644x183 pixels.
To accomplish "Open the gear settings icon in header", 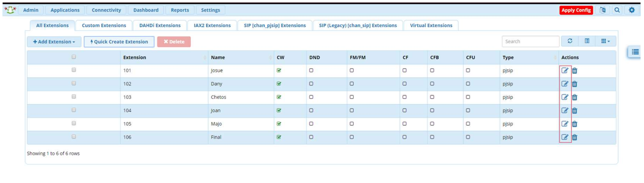I will pos(632,10).
